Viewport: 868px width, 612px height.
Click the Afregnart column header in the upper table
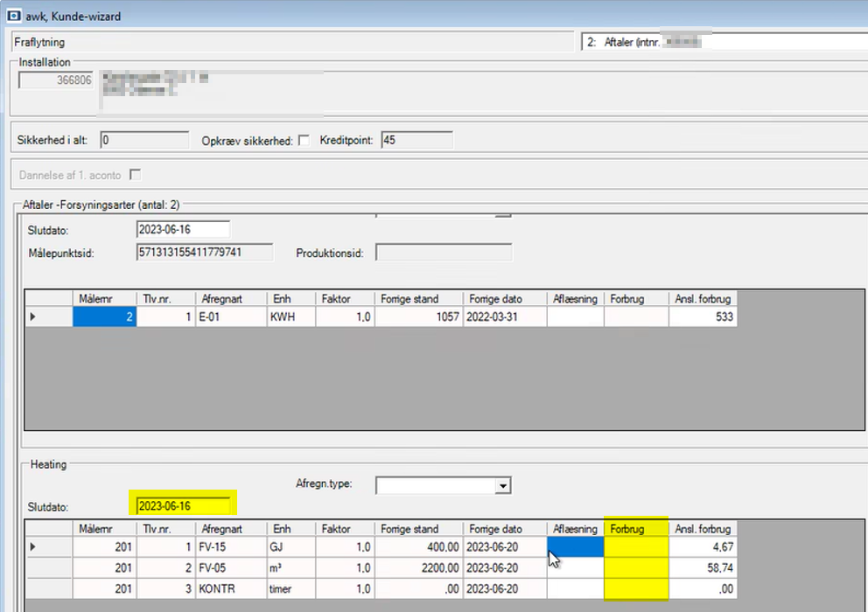pos(231,299)
